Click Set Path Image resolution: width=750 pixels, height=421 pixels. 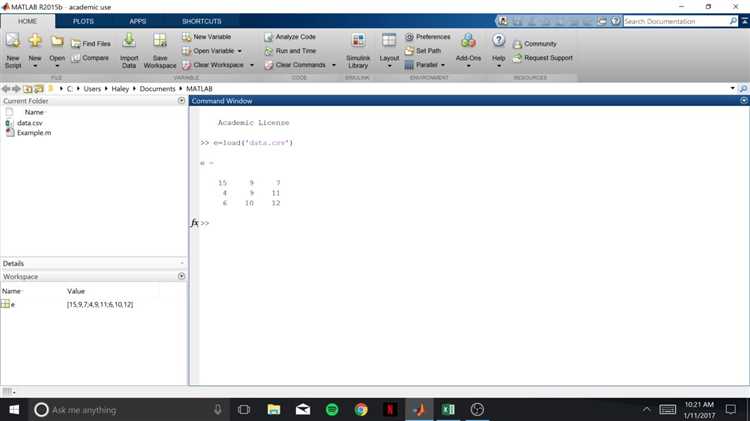click(x=423, y=51)
